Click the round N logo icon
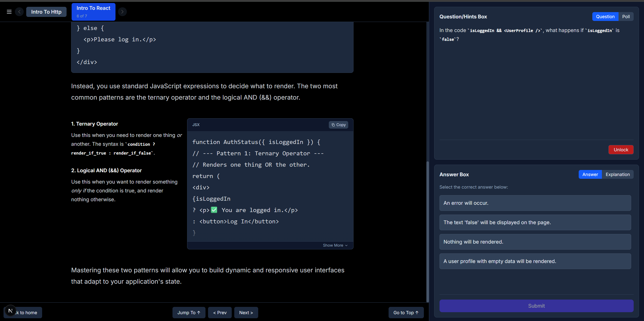Viewport: 644px width, 321px height. click(x=10, y=311)
